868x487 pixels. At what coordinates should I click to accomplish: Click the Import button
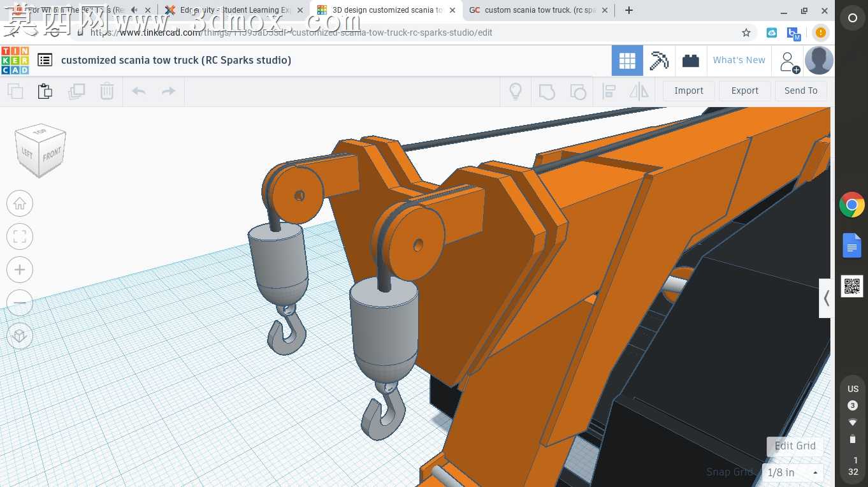[x=689, y=91]
